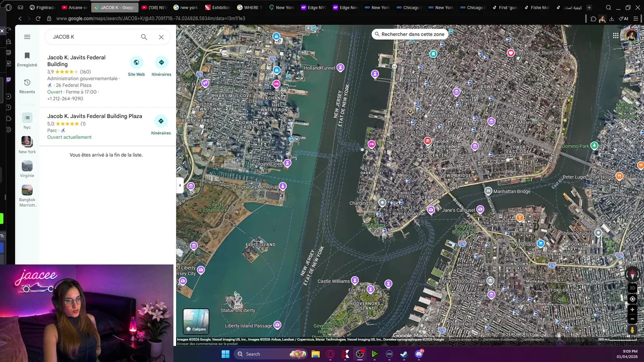
Task: Click Envoyer des commentaires sur le produit
Action: click(x=207, y=343)
